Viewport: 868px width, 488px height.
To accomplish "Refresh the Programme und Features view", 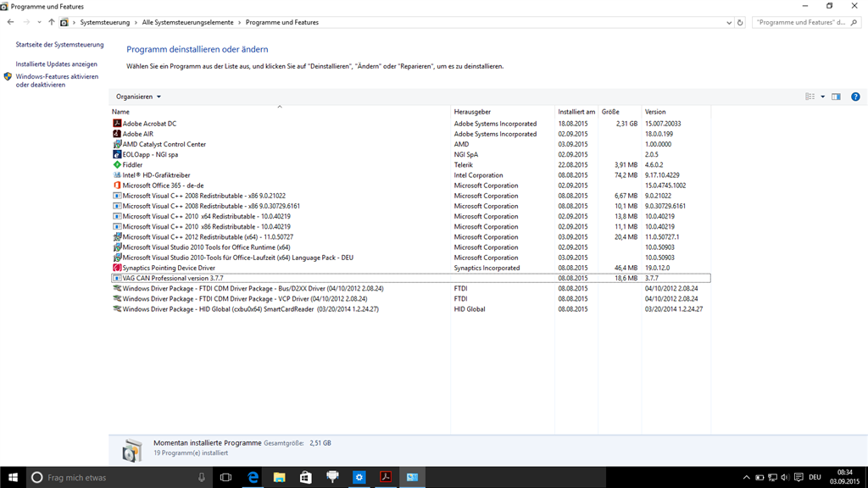I will pyautogui.click(x=739, y=23).
